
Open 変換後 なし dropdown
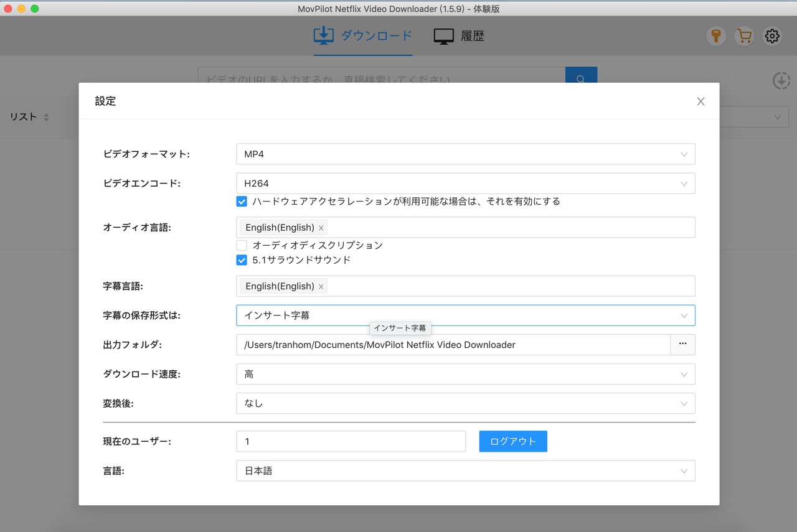click(x=466, y=403)
